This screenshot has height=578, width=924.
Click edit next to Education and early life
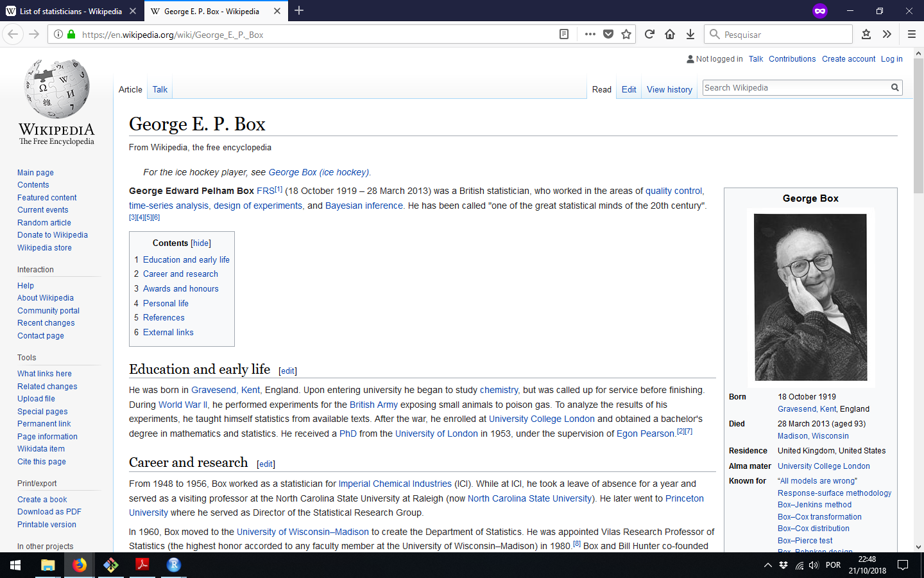(x=287, y=371)
